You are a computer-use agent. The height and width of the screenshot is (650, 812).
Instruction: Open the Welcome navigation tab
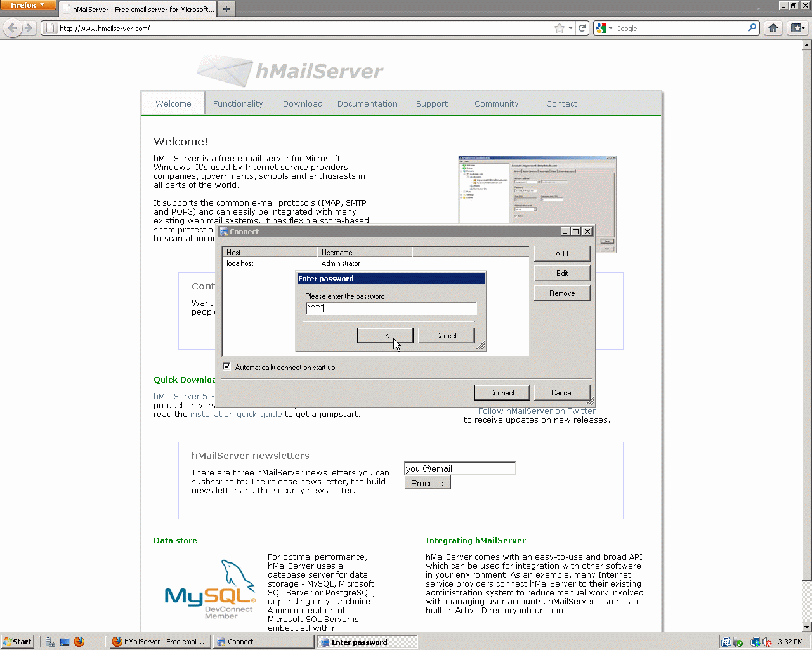point(173,103)
